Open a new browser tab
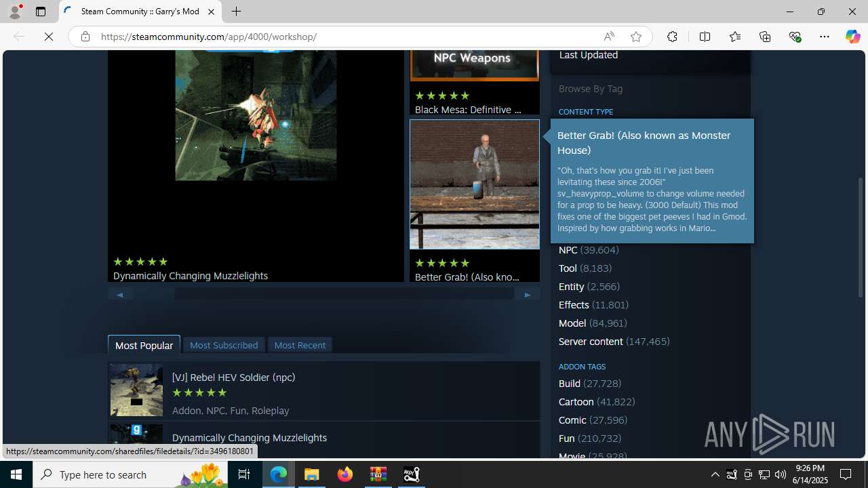The height and width of the screenshot is (488, 868). coord(236,12)
